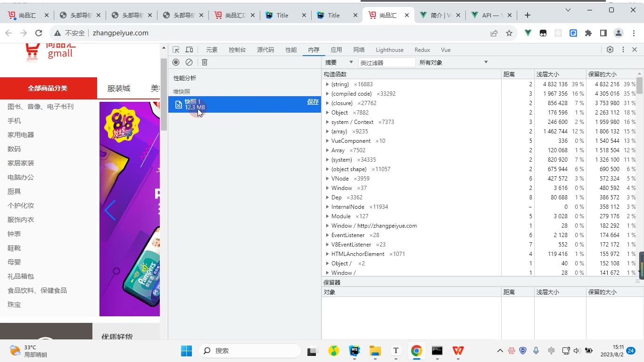Open File Explorer from the taskbar
Viewport: 644px width, 362px height.
coord(375,351)
